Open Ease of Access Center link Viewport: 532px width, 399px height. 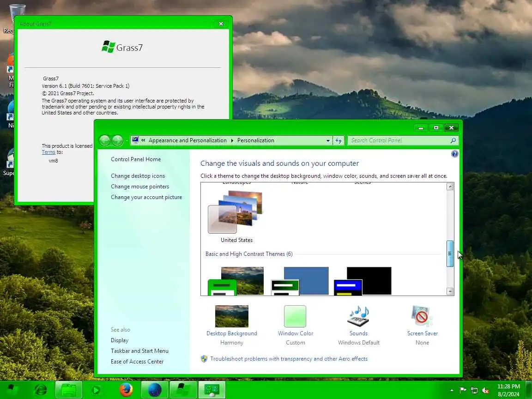(137, 362)
